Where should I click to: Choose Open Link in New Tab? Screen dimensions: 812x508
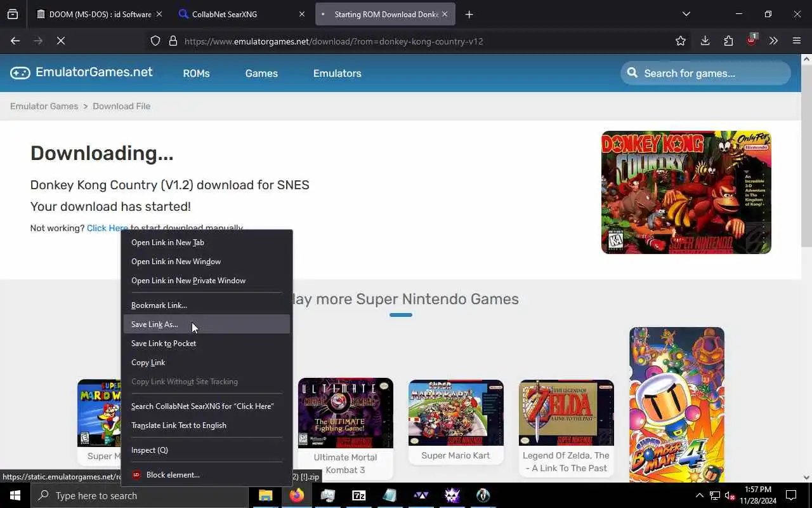pyautogui.click(x=207, y=242)
